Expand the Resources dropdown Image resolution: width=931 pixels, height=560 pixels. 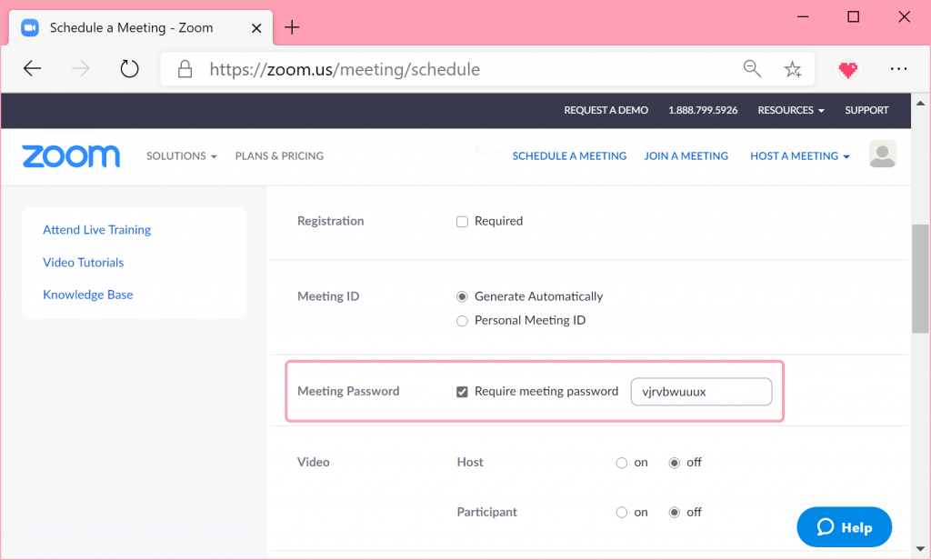(791, 110)
